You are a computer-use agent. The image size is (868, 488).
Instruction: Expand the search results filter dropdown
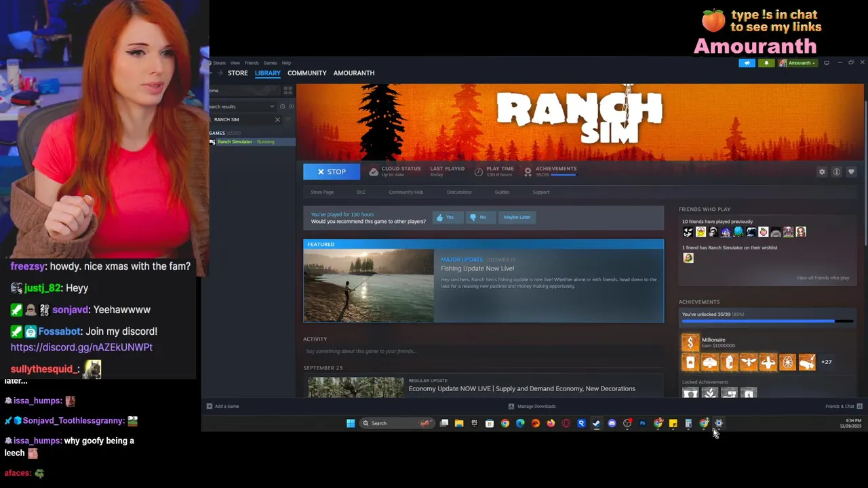click(x=272, y=106)
